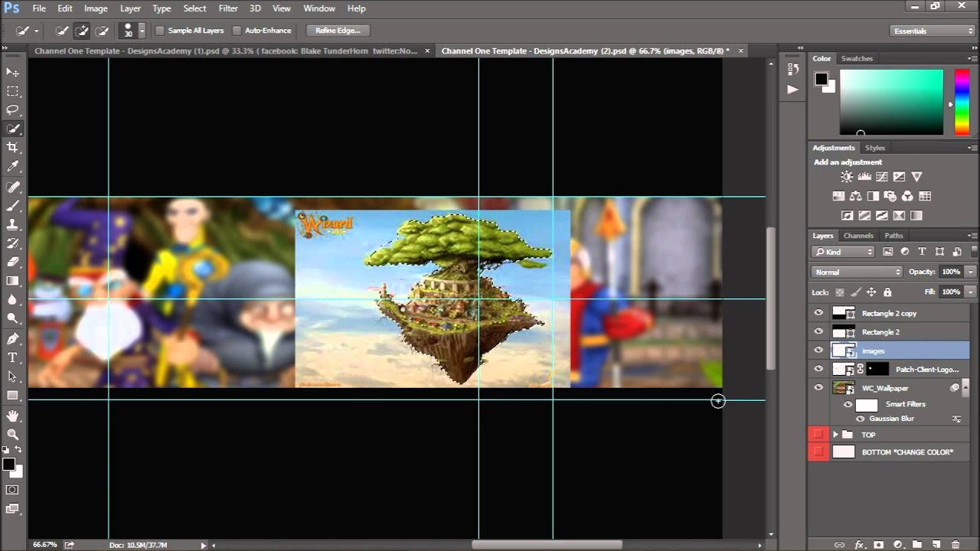Screen dimensions: 980x551
Task: Add a layer mask
Action: (878, 545)
